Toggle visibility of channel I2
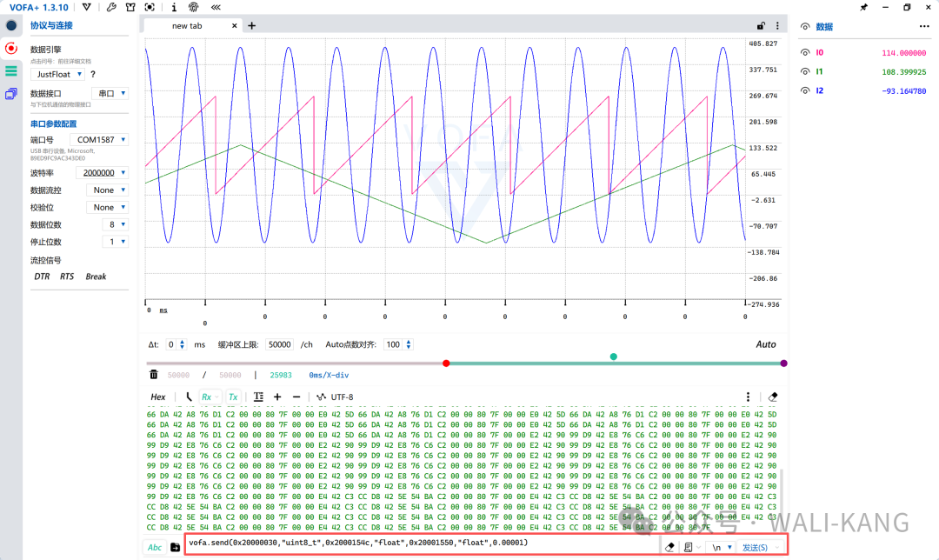The image size is (939, 560). click(805, 91)
